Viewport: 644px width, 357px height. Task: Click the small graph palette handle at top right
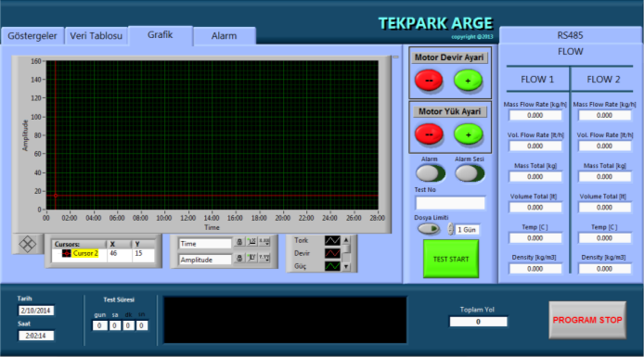pyautogui.click(x=395, y=57)
